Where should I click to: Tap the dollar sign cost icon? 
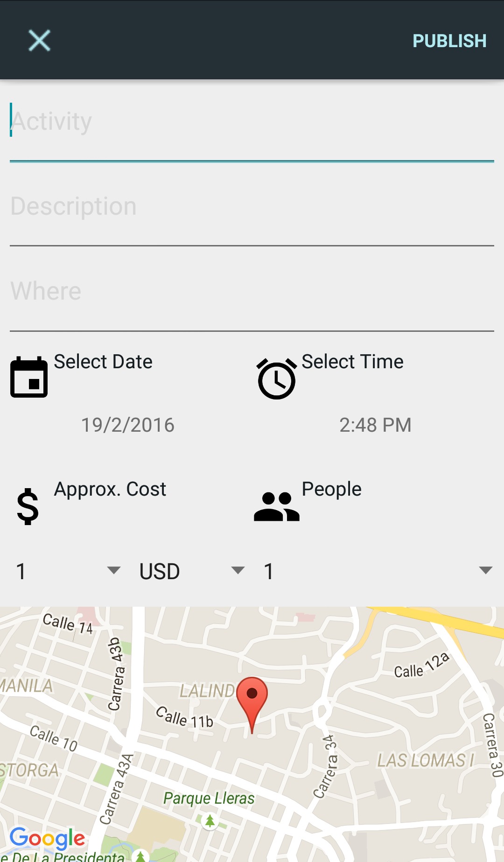[28, 506]
